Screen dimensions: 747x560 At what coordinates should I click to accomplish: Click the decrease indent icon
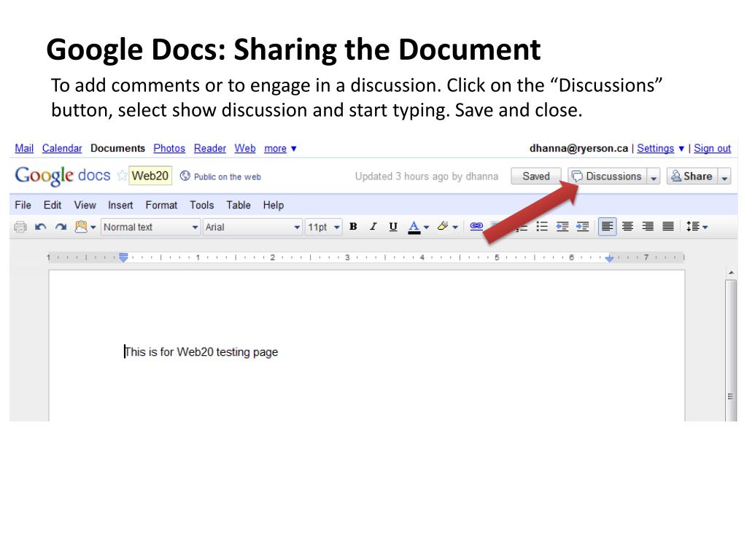pos(562,227)
